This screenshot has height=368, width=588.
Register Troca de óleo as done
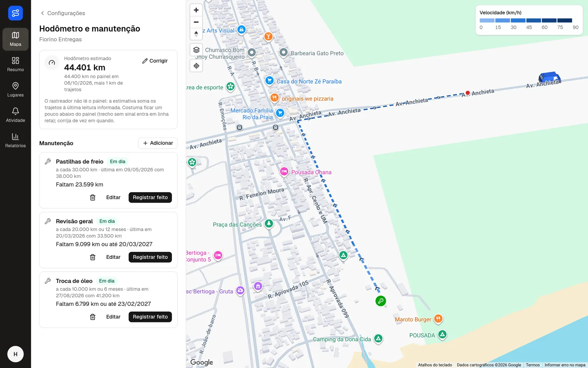point(150,317)
